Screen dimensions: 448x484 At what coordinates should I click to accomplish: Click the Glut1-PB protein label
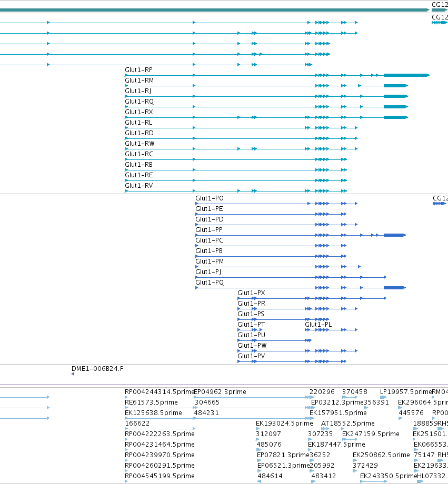[209, 250]
